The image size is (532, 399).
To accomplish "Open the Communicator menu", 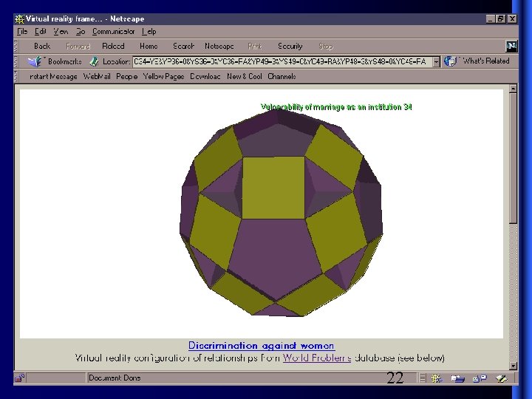I will click(113, 32).
